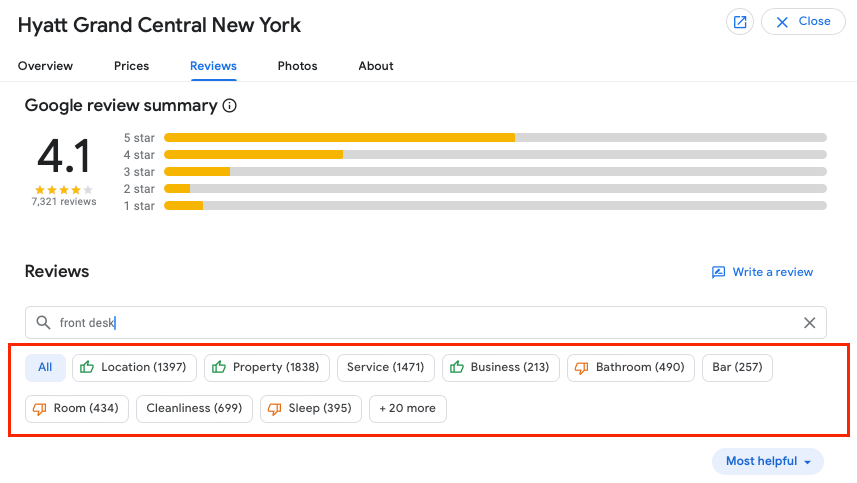This screenshot has width=857, height=483.
Task: Filter reviews by Property (1838)
Action: tap(267, 368)
